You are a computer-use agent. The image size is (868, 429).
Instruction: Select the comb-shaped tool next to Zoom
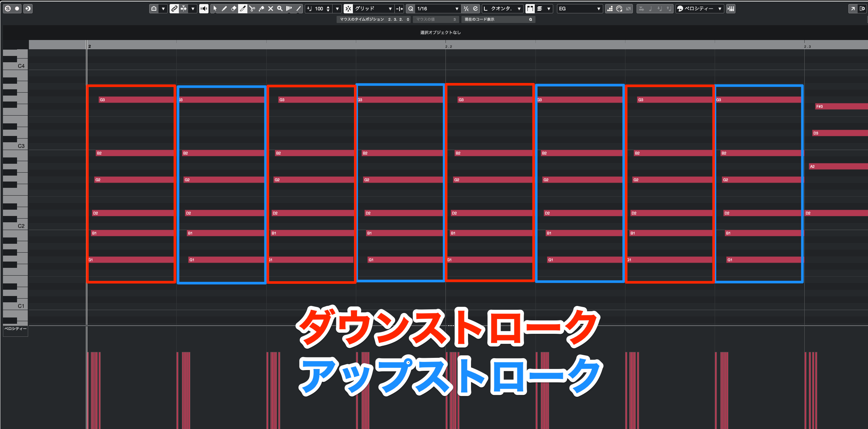pyautogui.click(x=289, y=9)
